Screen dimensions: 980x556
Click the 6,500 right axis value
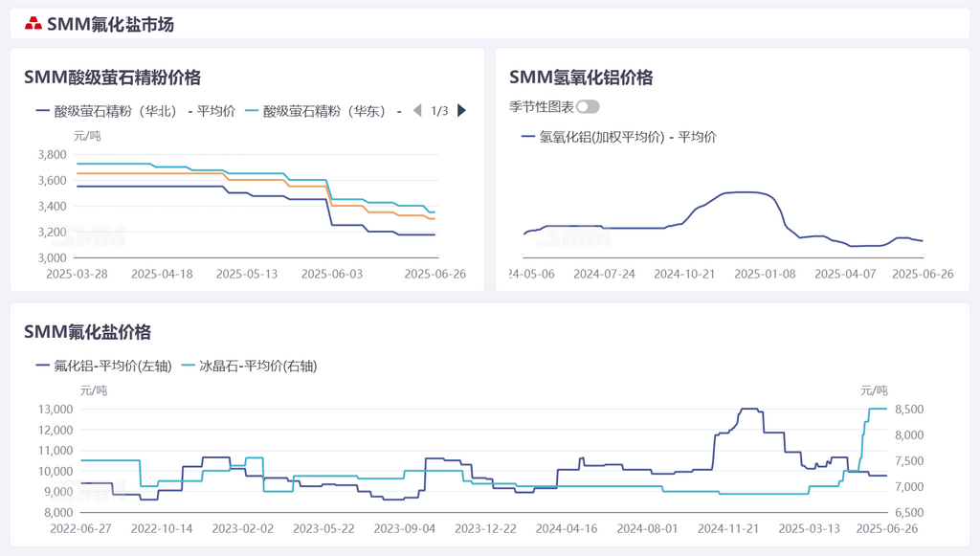pyautogui.click(x=909, y=512)
